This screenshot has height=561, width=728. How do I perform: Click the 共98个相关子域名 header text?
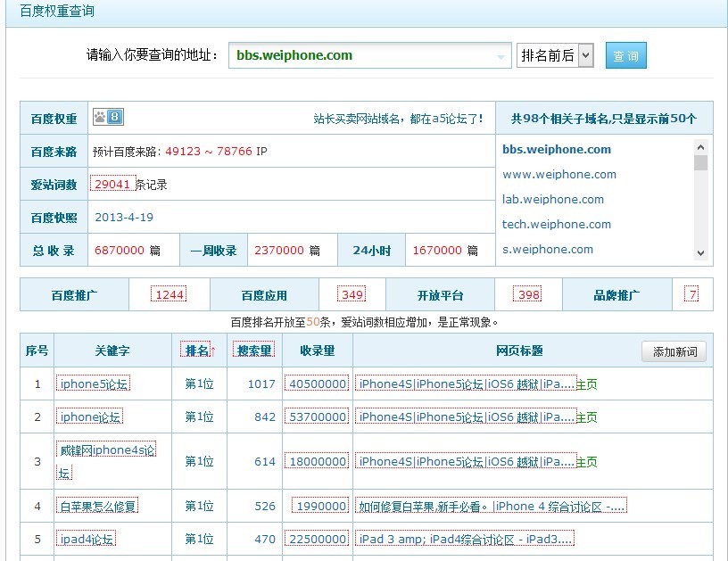[604, 119]
